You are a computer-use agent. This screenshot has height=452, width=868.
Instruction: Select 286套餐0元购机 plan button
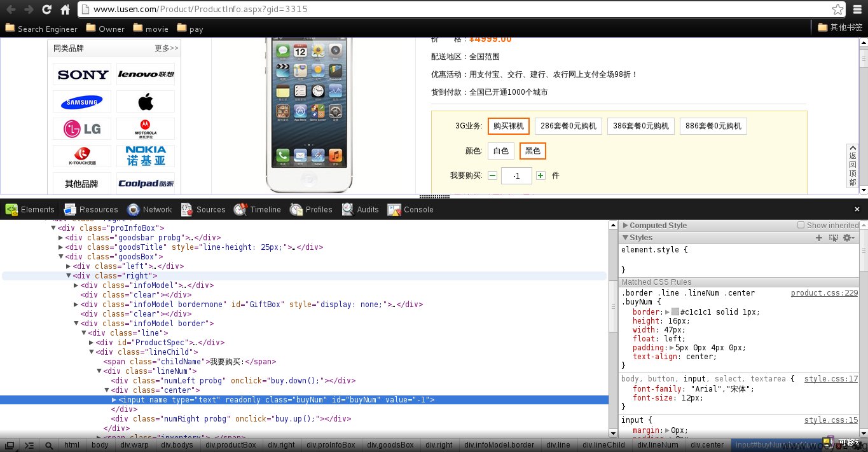568,126
